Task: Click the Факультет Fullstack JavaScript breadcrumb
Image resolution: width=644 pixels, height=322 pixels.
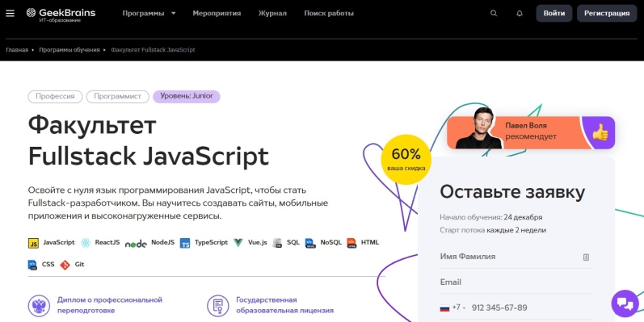Action: (x=153, y=50)
